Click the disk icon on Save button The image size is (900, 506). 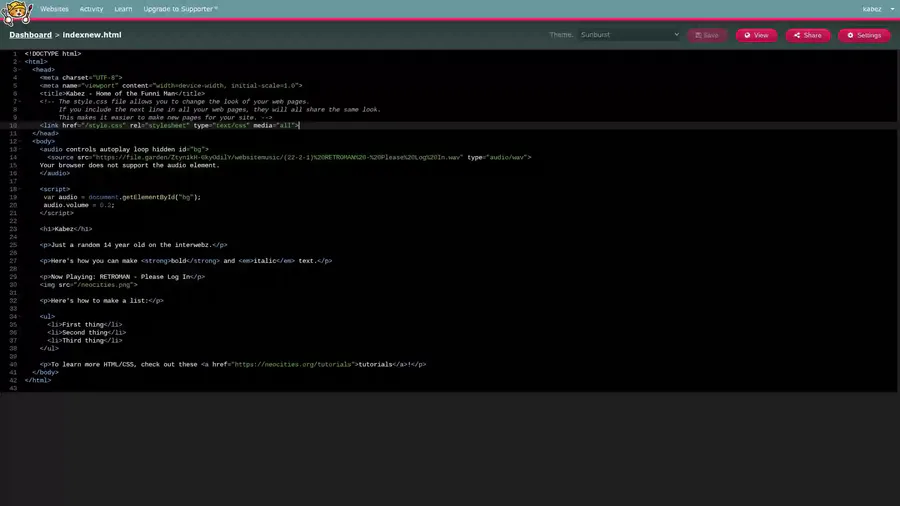(x=698, y=36)
